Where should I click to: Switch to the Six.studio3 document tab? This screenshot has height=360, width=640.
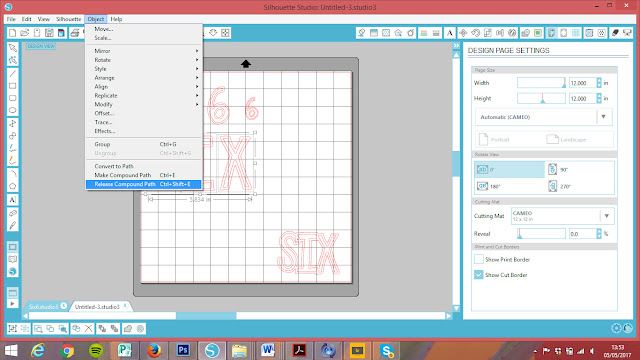click(x=43, y=307)
